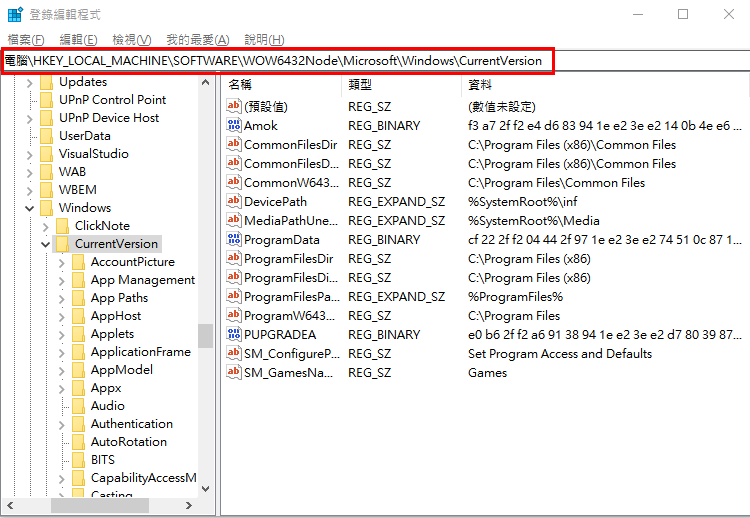Select the PUPGRADEA binary value icon
This screenshot has width=750, height=518.
pos(233,334)
